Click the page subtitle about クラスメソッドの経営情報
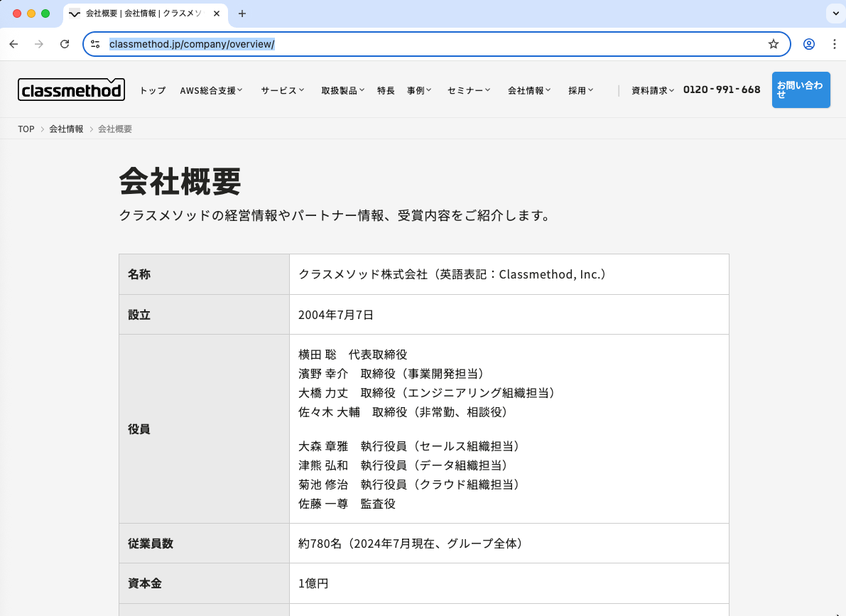This screenshot has height=616, width=846. [x=335, y=215]
